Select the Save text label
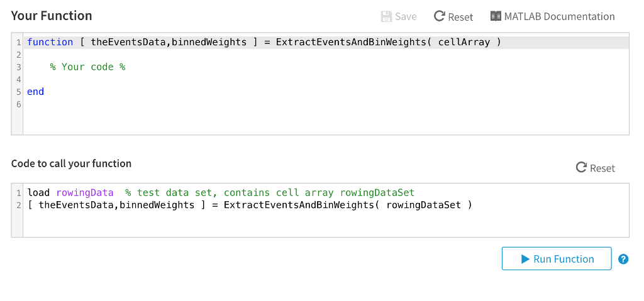This screenshot has width=644, height=301. 406,16
